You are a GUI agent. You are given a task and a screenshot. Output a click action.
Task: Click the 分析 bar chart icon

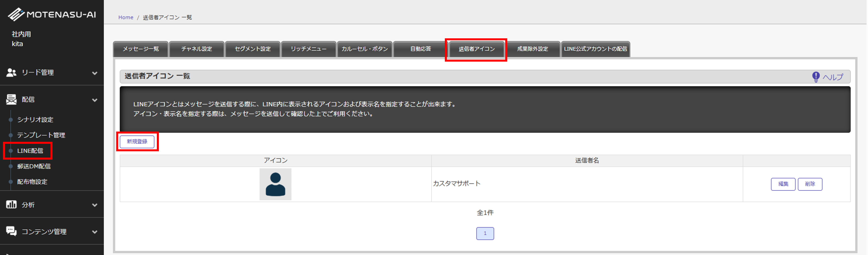[11, 205]
